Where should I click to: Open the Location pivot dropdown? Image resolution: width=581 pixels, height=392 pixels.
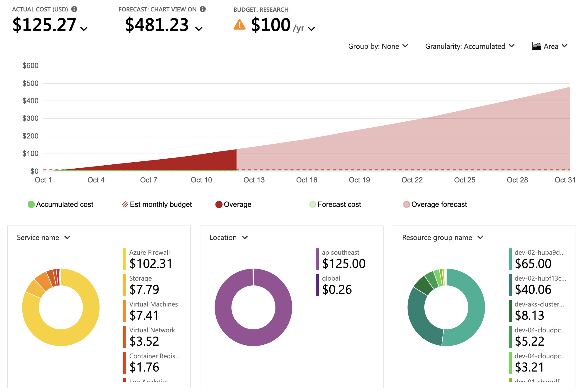click(x=229, y=238)
